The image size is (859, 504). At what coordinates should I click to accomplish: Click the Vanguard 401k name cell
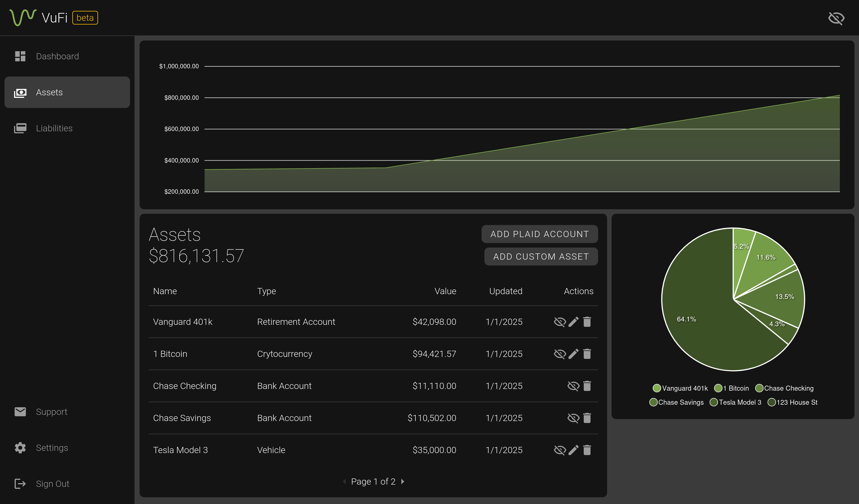(x=183, y=322)
